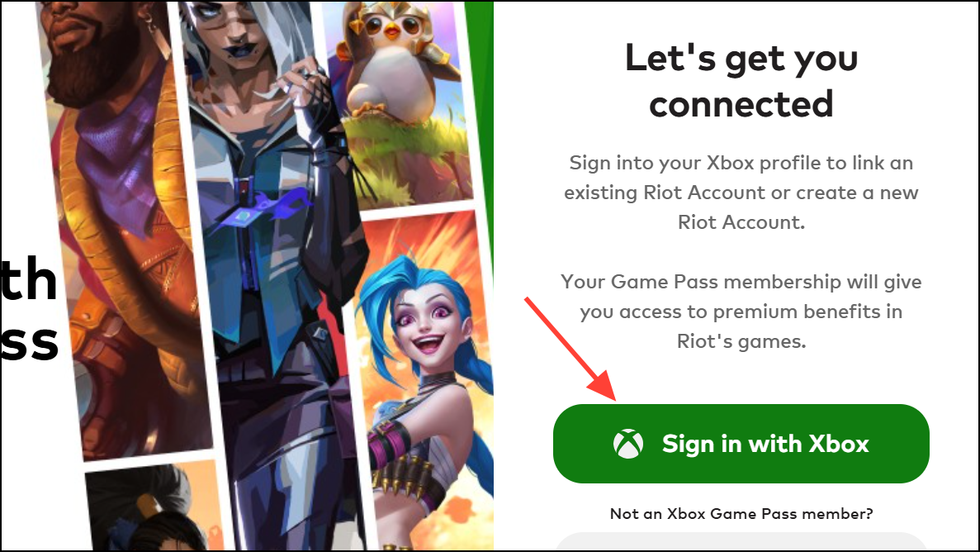Click the cropped 'th' headline text
This screenshot has height=552, width=980.
pos(29,279)
